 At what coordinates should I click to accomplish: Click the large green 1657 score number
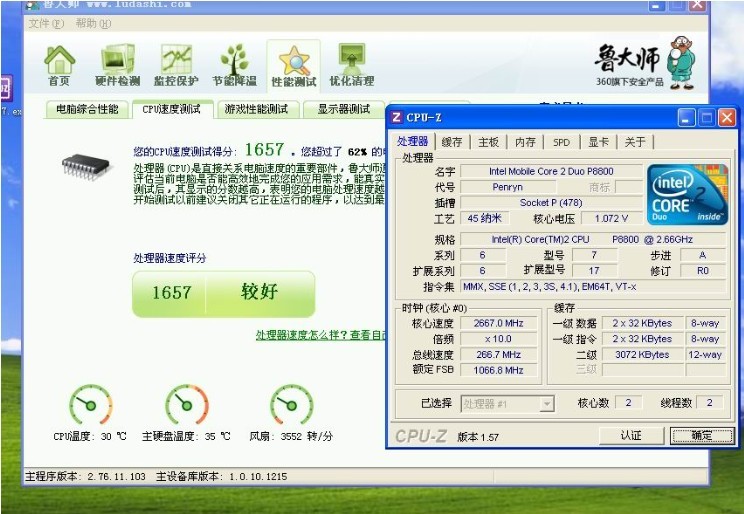[x=264, y=150]
